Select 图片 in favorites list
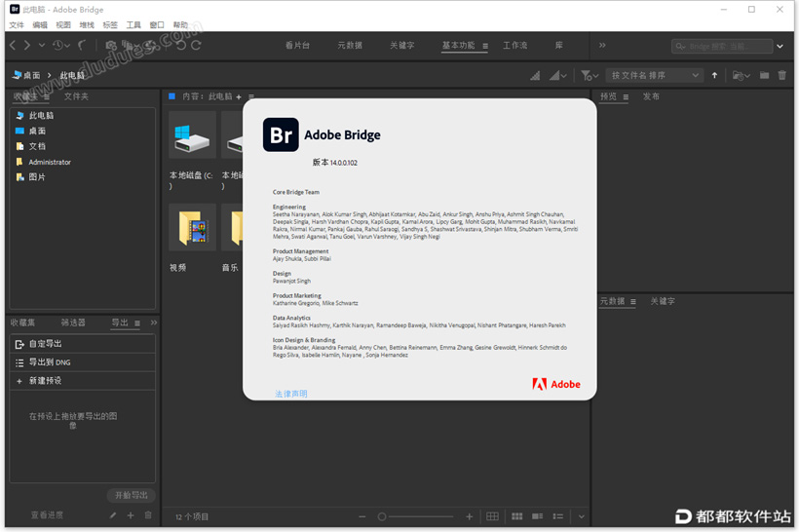799x532 pixels. 37,177
